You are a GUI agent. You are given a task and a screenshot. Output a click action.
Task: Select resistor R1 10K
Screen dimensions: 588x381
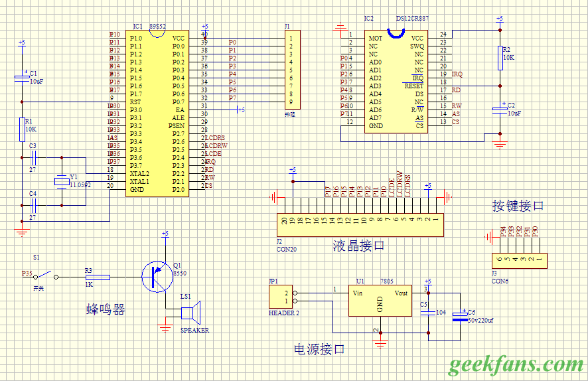[22, 129]
